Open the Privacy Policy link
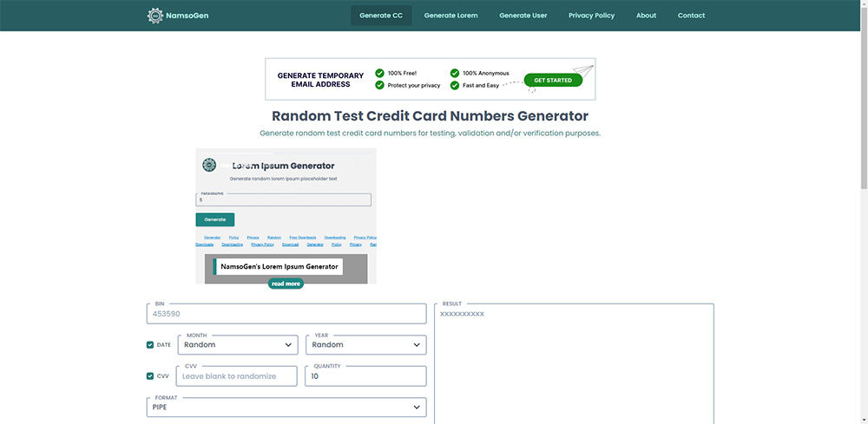This screenshot has height=424, width=868. [591, 16]
